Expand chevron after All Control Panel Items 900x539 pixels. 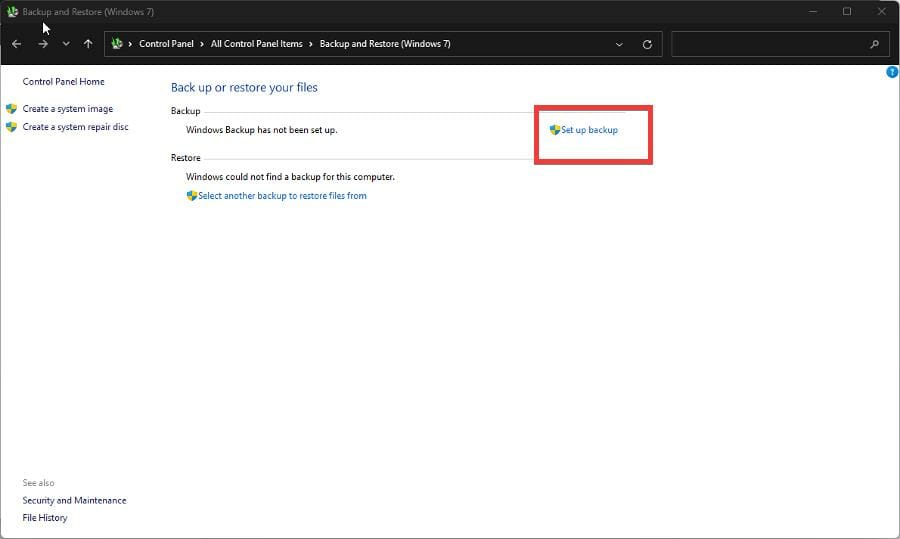pos(311,44)
